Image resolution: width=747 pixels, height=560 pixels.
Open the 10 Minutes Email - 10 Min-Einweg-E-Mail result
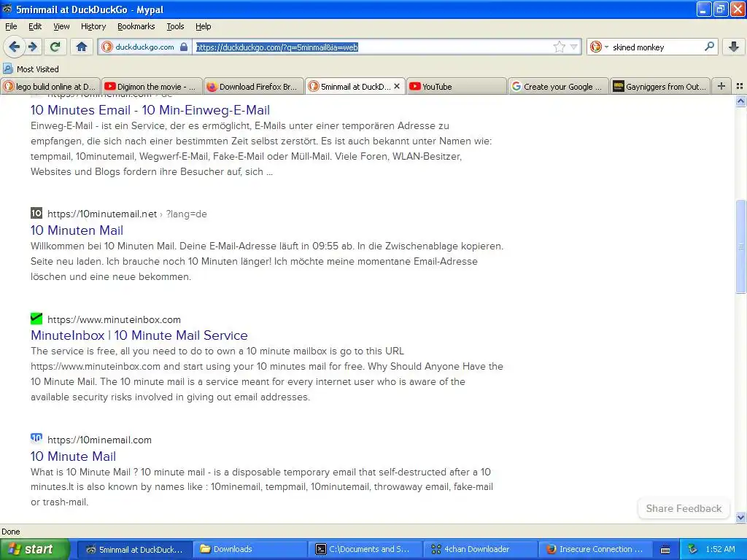click(x=150, y=110)
